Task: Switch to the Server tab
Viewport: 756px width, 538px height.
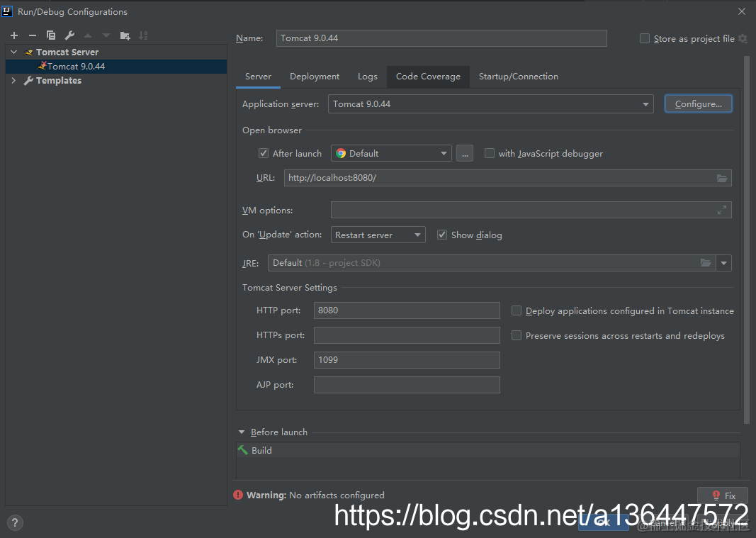Action: pyautogui.click(x=258, y=77)
